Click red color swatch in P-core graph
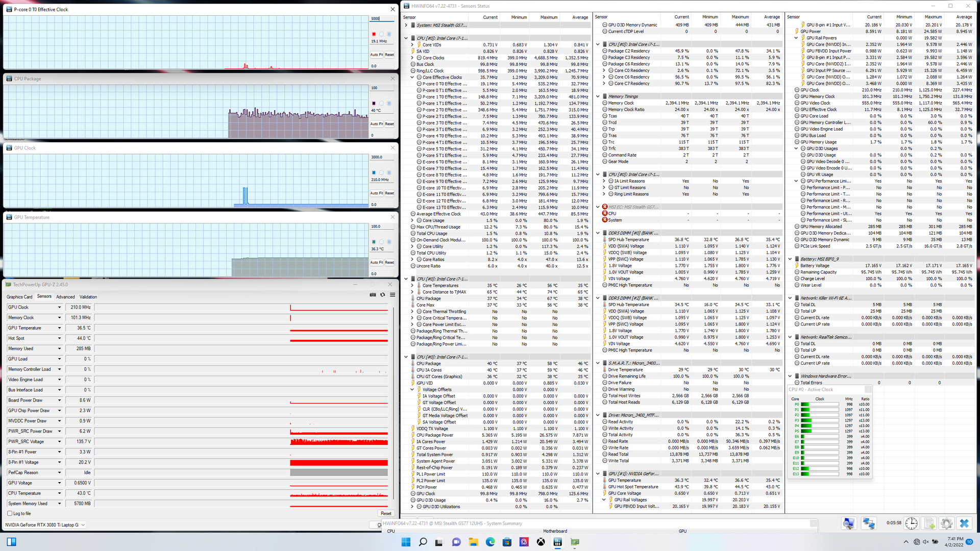980x551 pixels. tap(374, 34)
